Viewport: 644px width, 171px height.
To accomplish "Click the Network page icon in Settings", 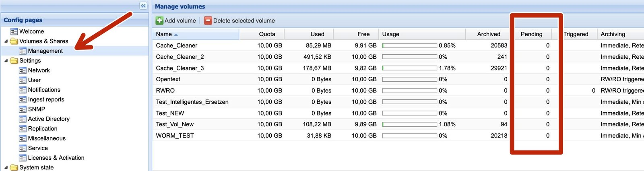I will 23,70.
